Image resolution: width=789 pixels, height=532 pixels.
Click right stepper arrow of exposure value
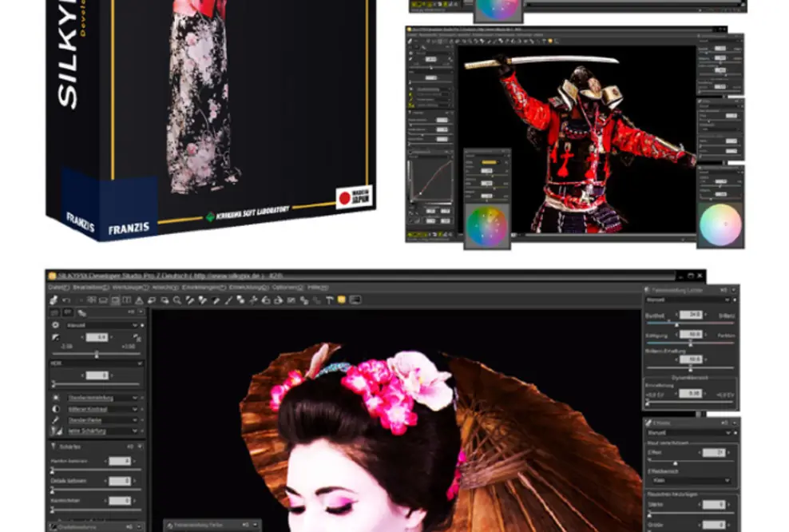(112, 338)
